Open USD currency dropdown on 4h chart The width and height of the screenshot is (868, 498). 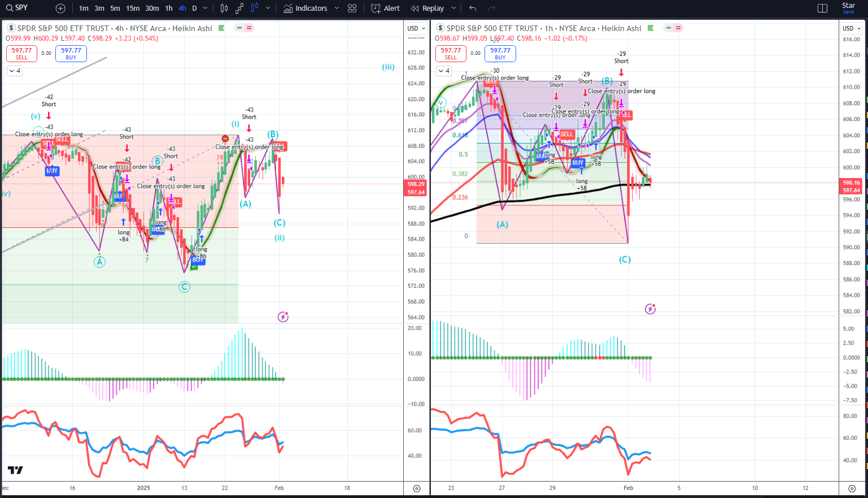417,28
